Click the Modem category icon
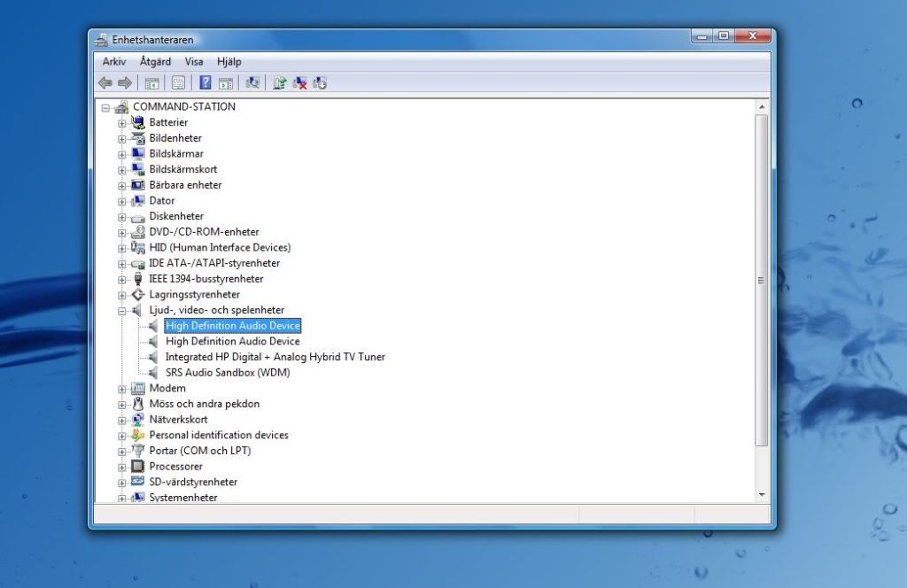Image resolution: width=907 pixels, height=588 pixels. 137,388
